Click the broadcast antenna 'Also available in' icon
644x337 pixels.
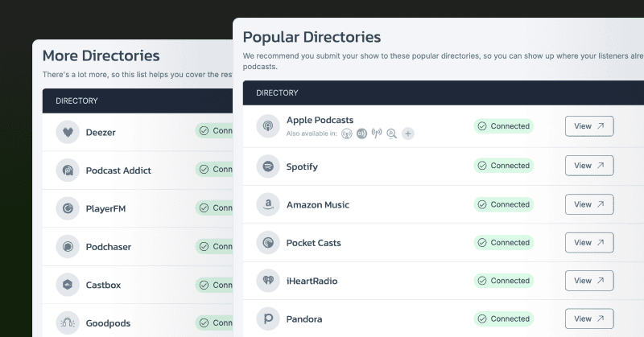[x=377, y=134]
